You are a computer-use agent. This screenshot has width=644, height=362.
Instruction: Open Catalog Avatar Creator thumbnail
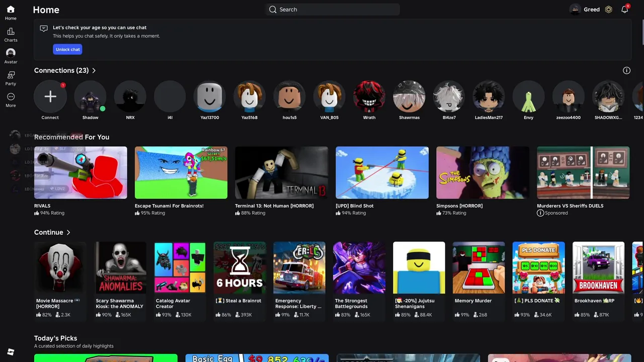click(180, 267)
